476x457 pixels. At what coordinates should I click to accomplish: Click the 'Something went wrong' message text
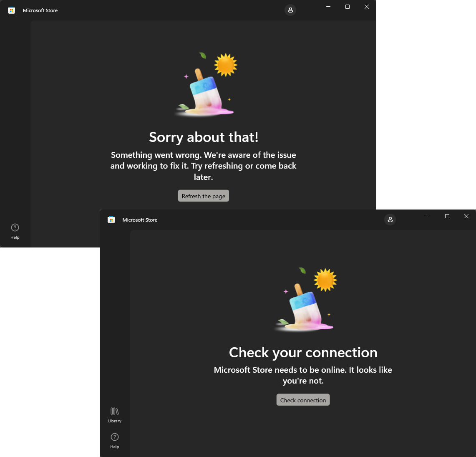204,166
